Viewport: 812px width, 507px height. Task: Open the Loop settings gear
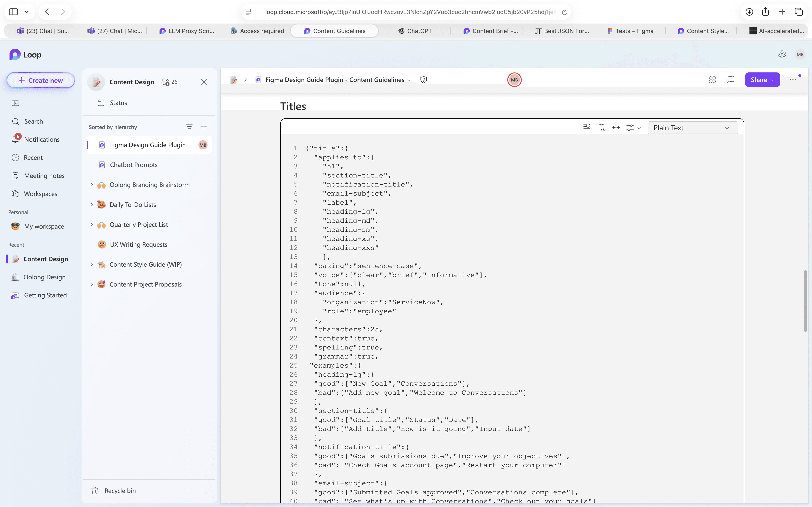click(782, 54)
